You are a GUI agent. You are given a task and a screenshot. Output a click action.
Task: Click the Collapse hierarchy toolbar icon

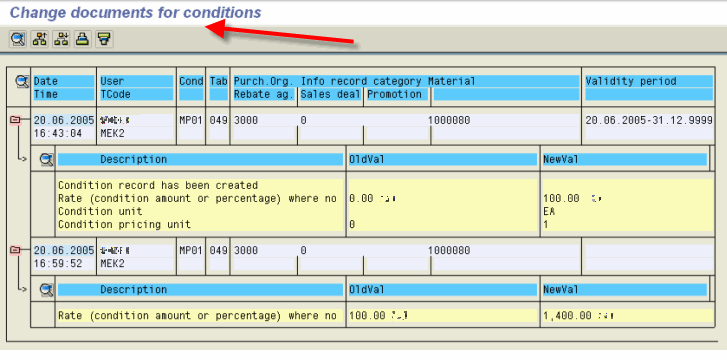[x=61, y=39]
